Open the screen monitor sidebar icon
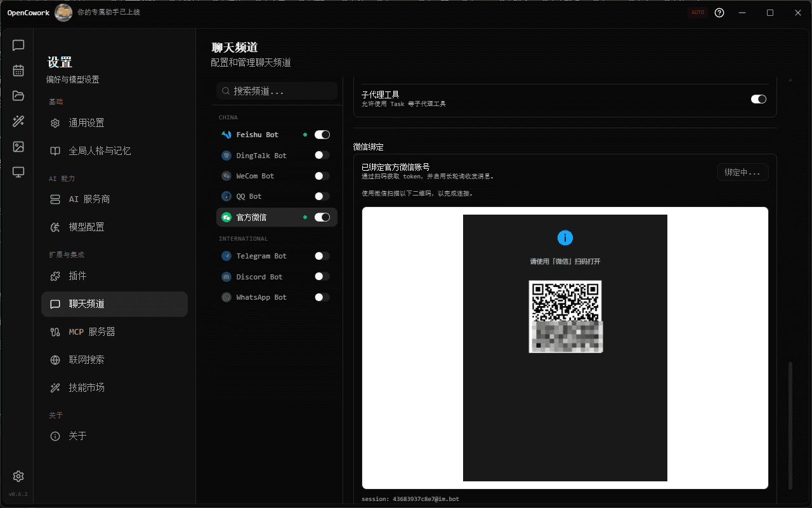Viewport: 812px width, 508px height. (x=18, y=170)
